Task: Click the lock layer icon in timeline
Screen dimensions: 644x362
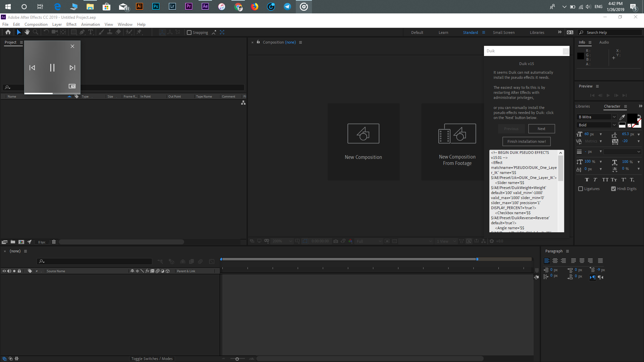Action: pyautogui.click(x=18, y=271)
